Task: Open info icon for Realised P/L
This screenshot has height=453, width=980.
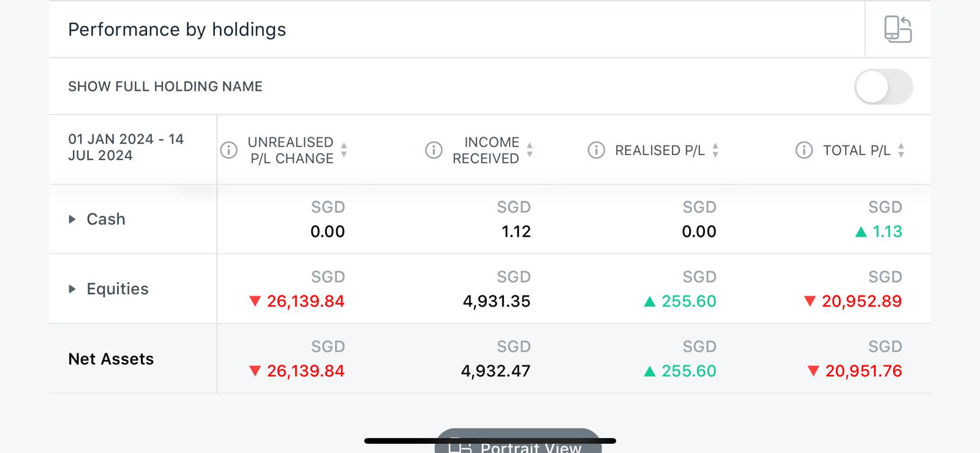Action: [596, 150]
